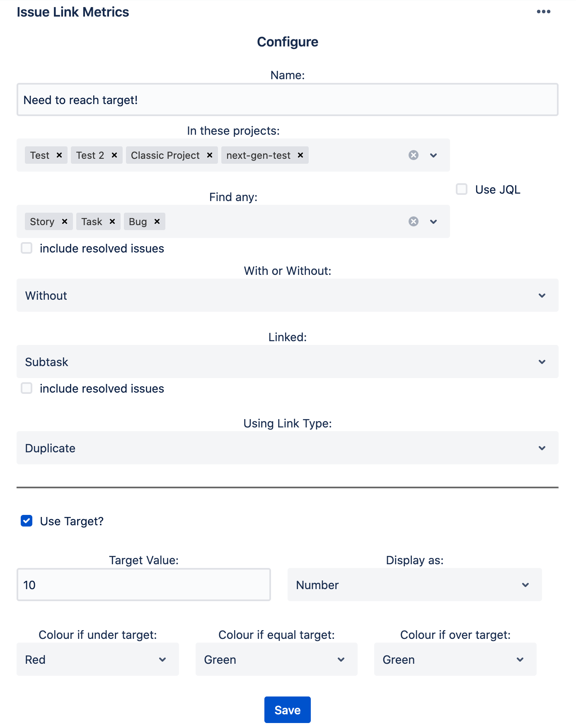The width and height of the screenshot is (576, 728).
Task: Remove the Bug issue type tag
Action: click(157, 221)
